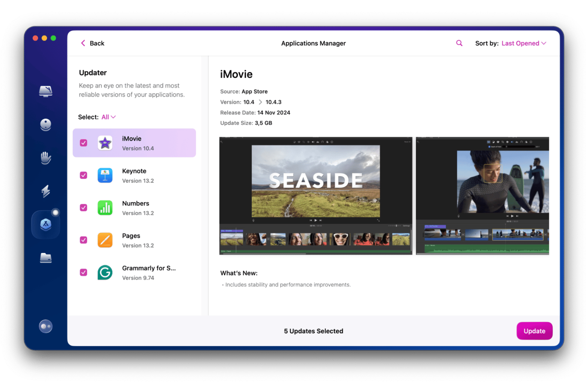This screenshot has width=586, height=392.
Task: Open the SEASIDE iMovie screenshot preview
Action: pos(316,196)
